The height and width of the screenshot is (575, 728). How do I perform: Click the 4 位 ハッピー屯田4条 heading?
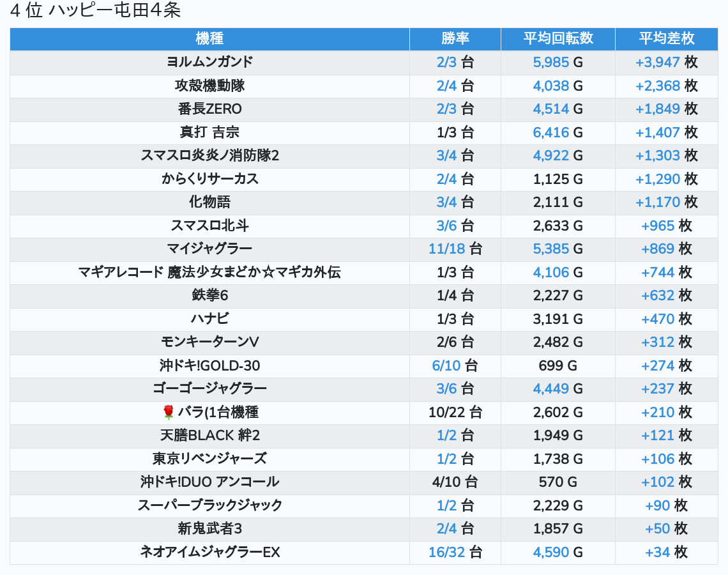(x=96, y=11)
